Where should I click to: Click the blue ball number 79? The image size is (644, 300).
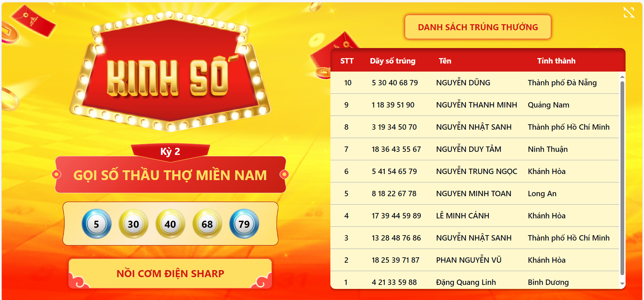(244, 224)
